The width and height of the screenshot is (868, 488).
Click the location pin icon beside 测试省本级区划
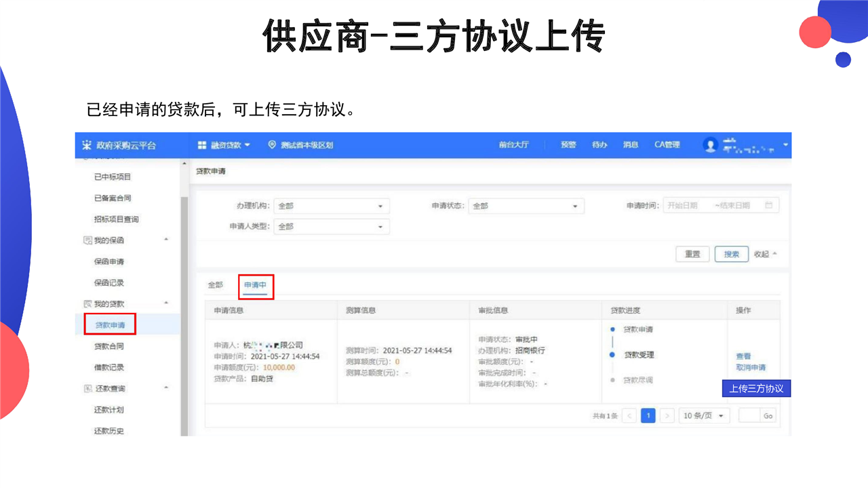tap(273, 145)
